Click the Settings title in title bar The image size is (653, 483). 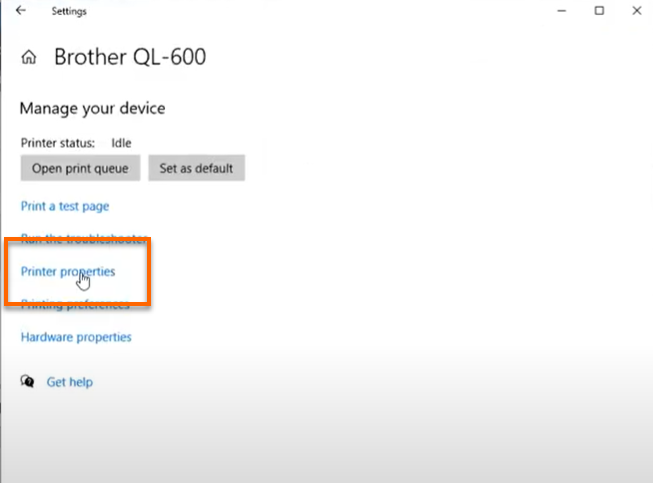click(69, 11)
